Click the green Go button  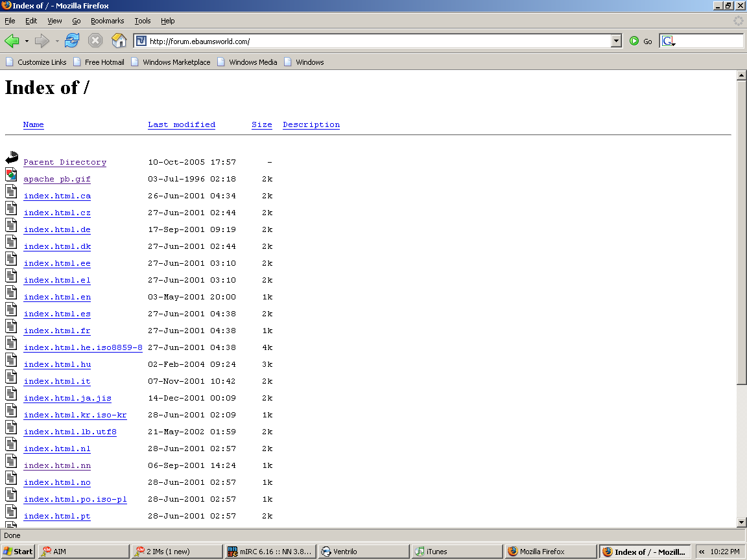[x=640, y=41]
